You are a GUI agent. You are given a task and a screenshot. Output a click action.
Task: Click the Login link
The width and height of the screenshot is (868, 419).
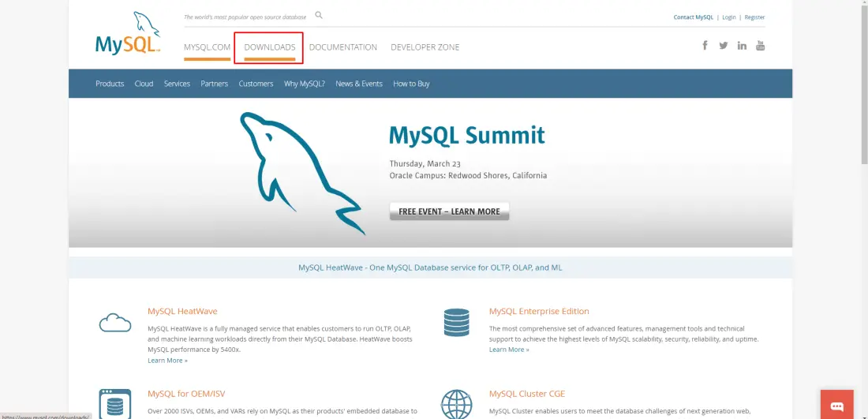click(729, 17)
